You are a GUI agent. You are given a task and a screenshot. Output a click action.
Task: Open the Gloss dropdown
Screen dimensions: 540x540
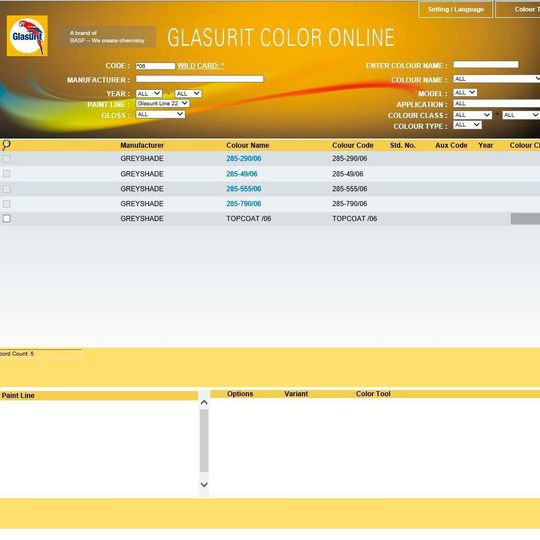point(160,114)
